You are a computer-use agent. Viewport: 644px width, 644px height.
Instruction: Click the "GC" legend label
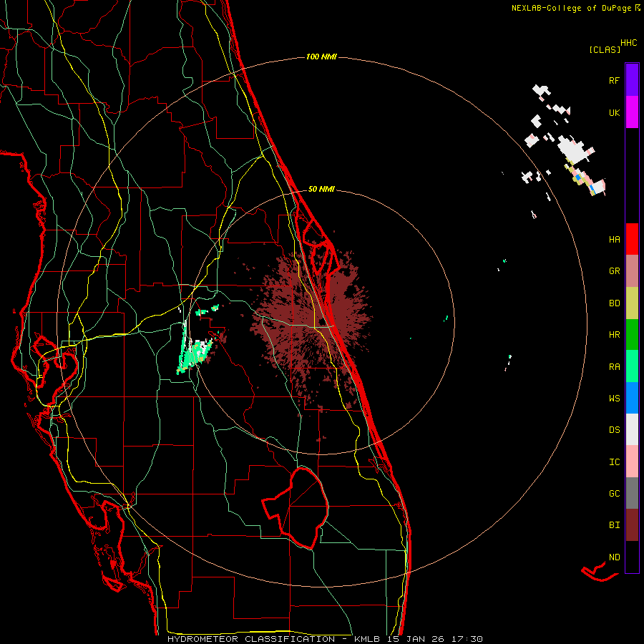click(614, 494)
